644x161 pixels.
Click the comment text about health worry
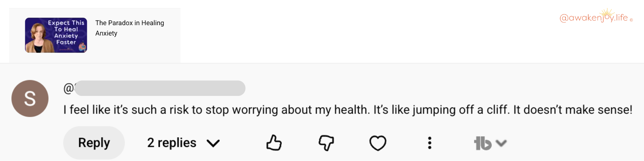click(347, 110)
